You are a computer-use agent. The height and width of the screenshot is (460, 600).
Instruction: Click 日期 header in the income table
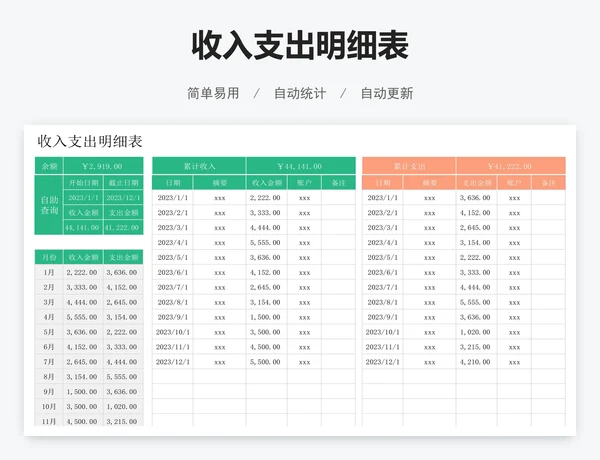173,183
